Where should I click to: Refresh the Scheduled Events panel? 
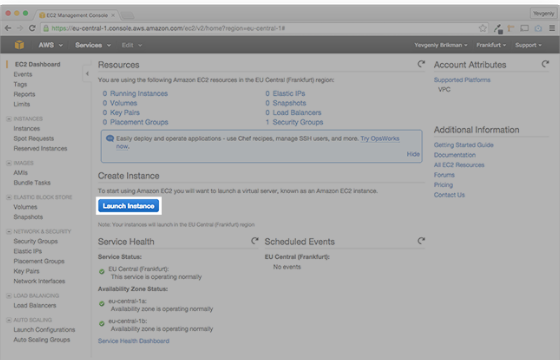(x=421, y=241)
